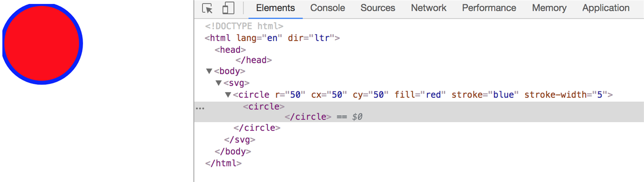Open the Console tab
The width and height of the screenshot is (644, 182).
point(328,8)
